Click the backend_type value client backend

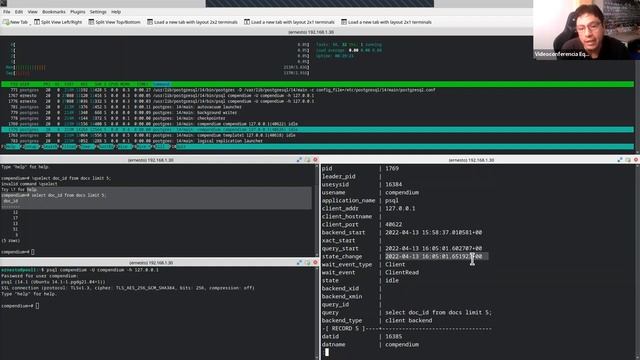click(409, 320)
